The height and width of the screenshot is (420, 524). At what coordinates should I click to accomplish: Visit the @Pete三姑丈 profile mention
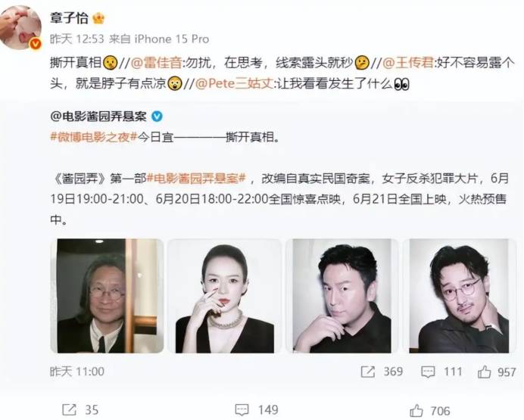(x=234, y=83)
